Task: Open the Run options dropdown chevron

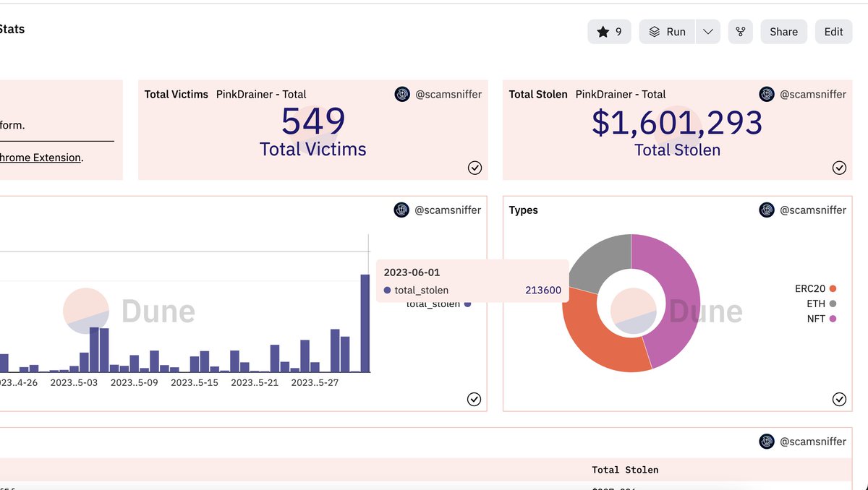Action: coord(707,31)
